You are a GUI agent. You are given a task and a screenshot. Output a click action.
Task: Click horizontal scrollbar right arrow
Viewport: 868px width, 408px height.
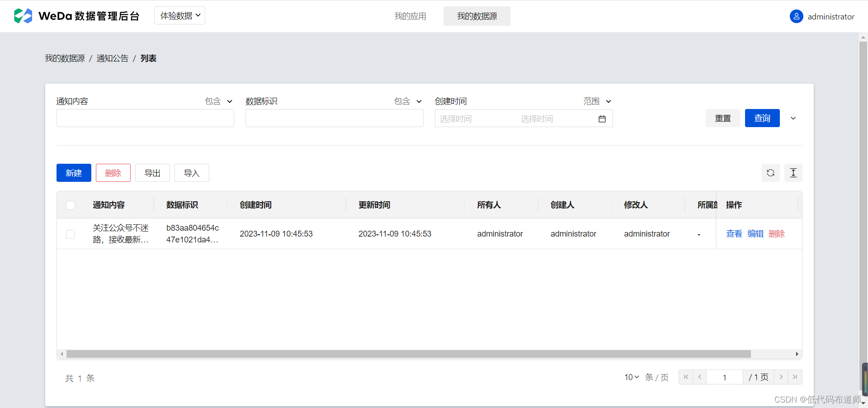tap(797, 354)
